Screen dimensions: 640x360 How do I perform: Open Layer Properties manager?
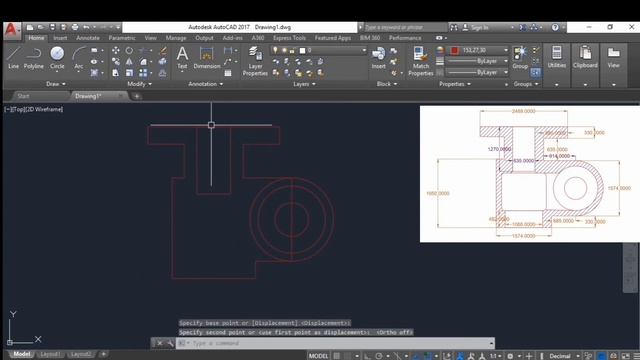pos(255,61)
